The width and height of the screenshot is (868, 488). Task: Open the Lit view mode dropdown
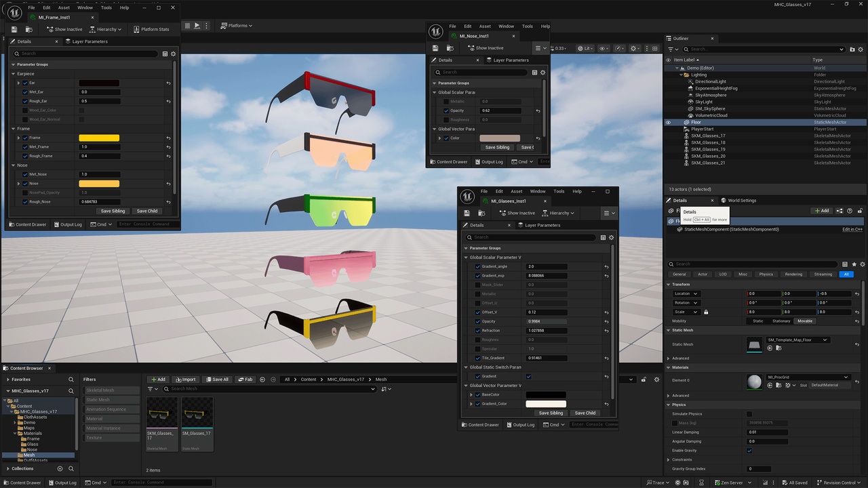[585, 48]
